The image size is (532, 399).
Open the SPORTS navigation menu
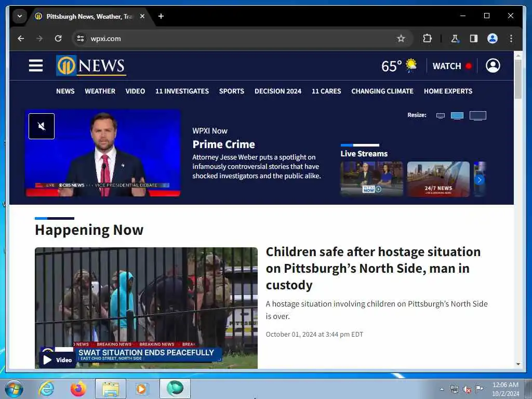pos(231,91)
